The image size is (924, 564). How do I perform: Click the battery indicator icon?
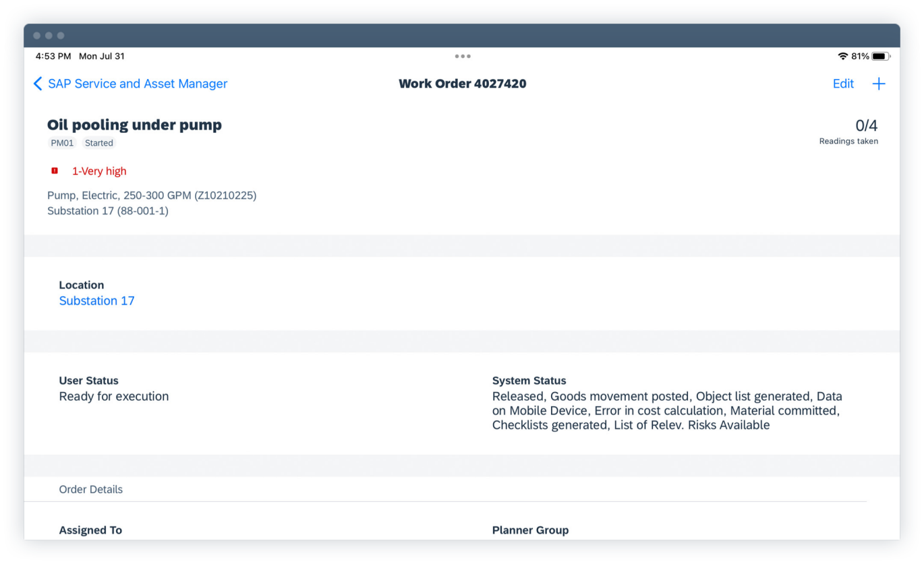click(x=880, y=57)
